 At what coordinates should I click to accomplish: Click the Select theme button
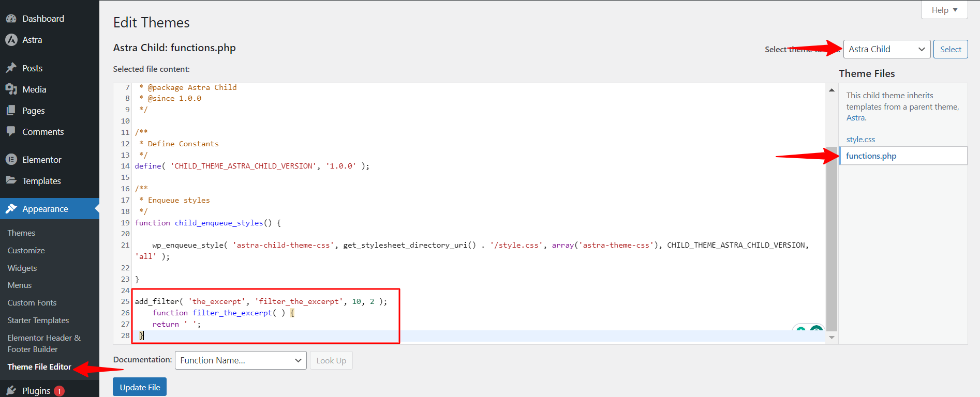[950, 49]
